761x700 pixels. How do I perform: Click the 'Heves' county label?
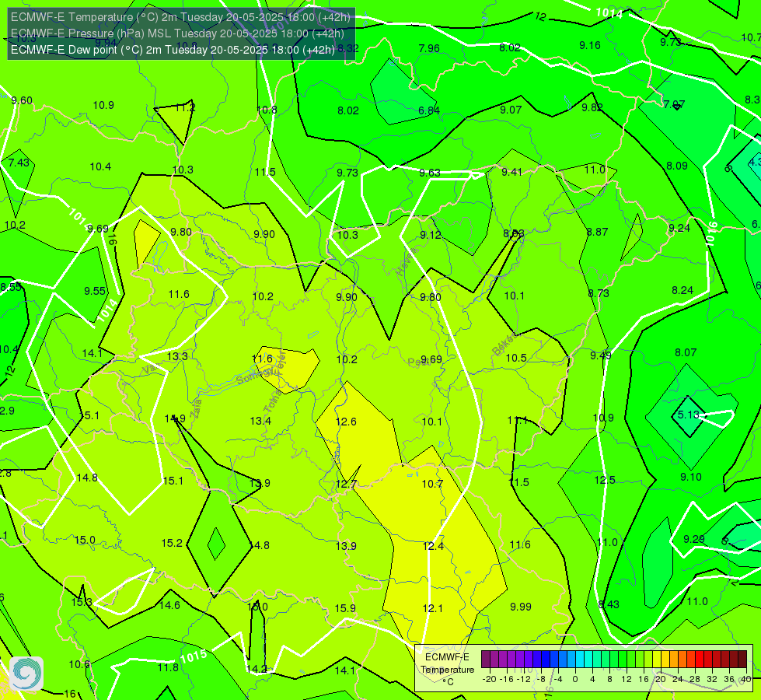coord(407,261)
